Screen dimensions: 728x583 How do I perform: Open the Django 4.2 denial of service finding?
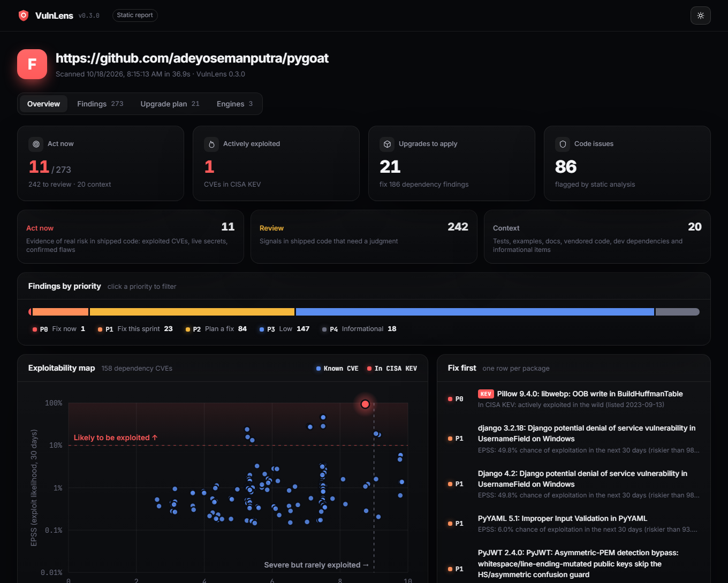574,484
